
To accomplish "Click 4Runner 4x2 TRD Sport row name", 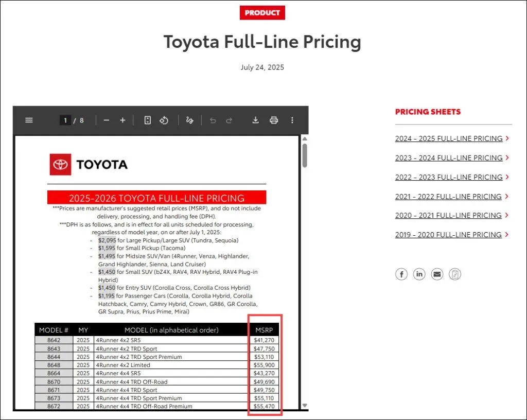I will [127, 349].
